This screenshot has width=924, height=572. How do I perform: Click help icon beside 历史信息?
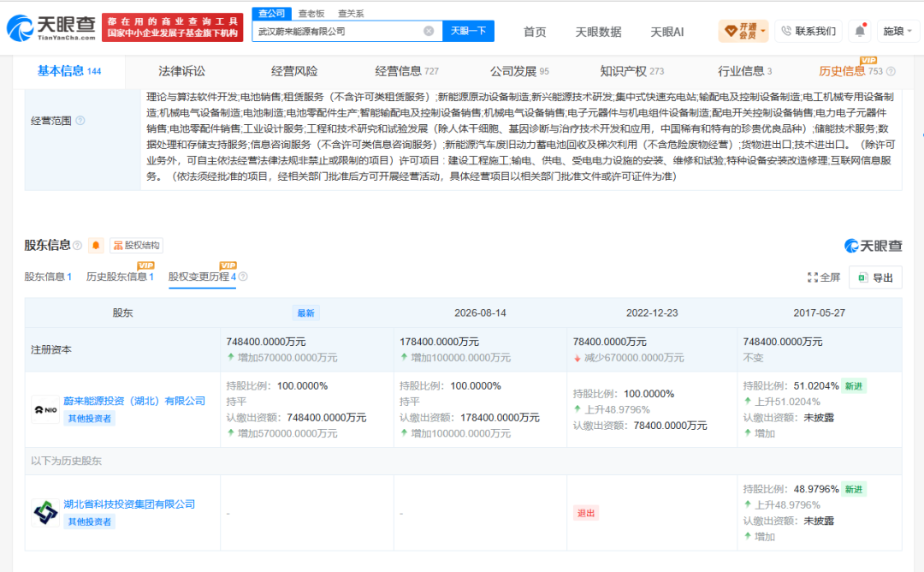tap(891, 71)
